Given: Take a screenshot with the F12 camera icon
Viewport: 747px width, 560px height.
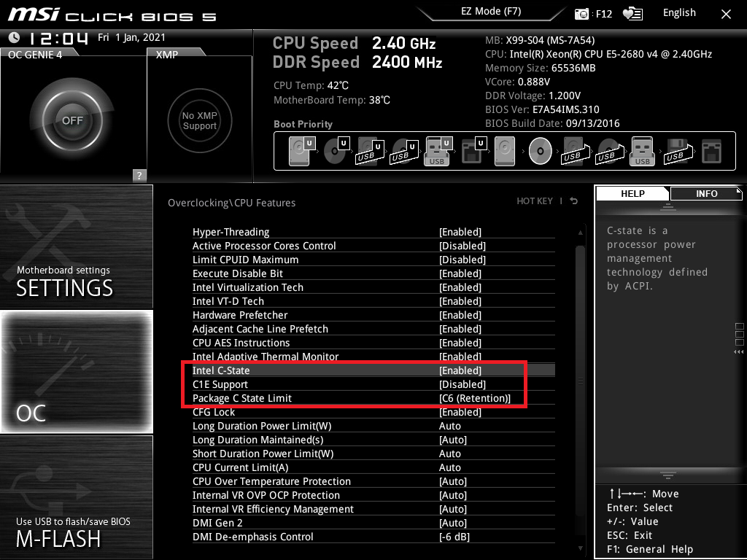Looking at the screenshot, I should tap(581, 14).
